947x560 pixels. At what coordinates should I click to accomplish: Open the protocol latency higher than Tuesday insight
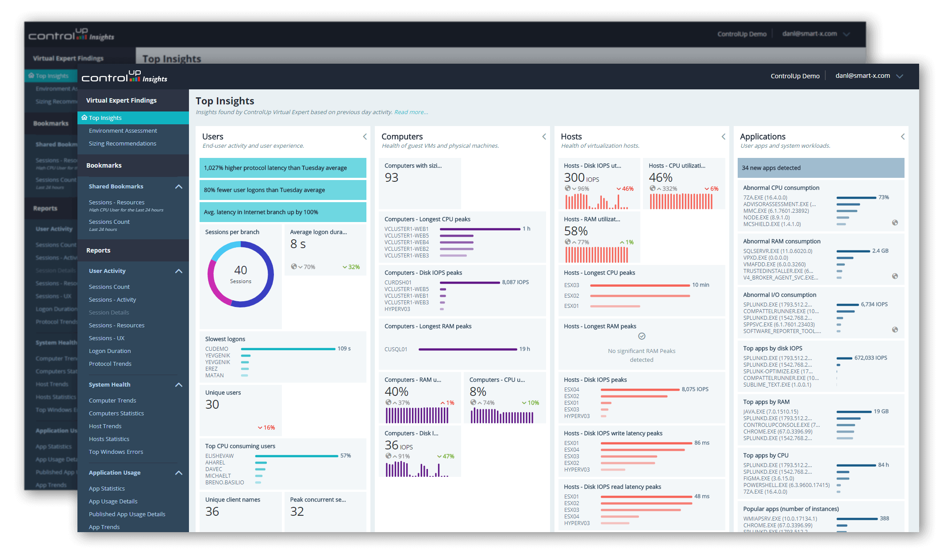click(x=283, y=168)
